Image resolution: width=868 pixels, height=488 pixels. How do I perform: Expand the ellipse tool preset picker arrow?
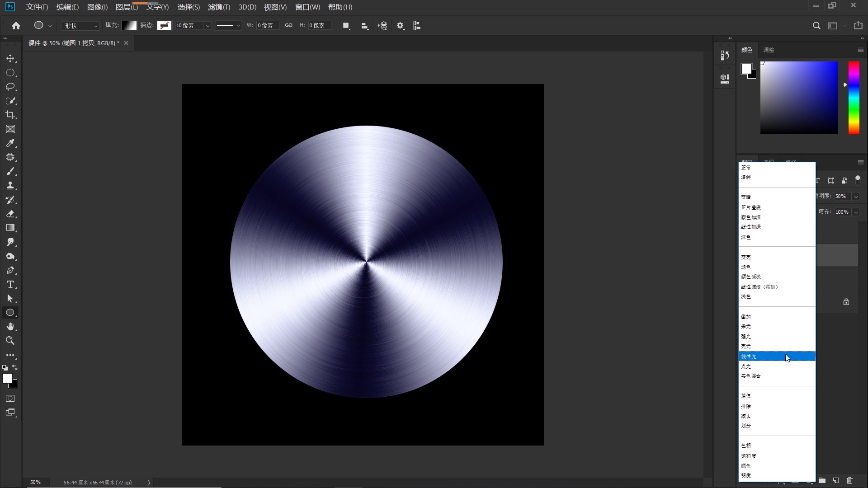[50, 26]
